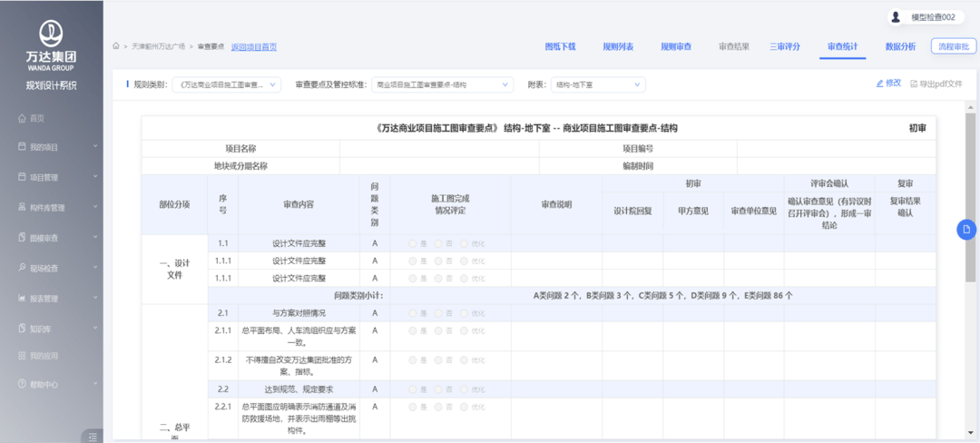Open the 审查要点及管控标准 dropdown
This screenshot has height=443, width=980.
(443, 85)
